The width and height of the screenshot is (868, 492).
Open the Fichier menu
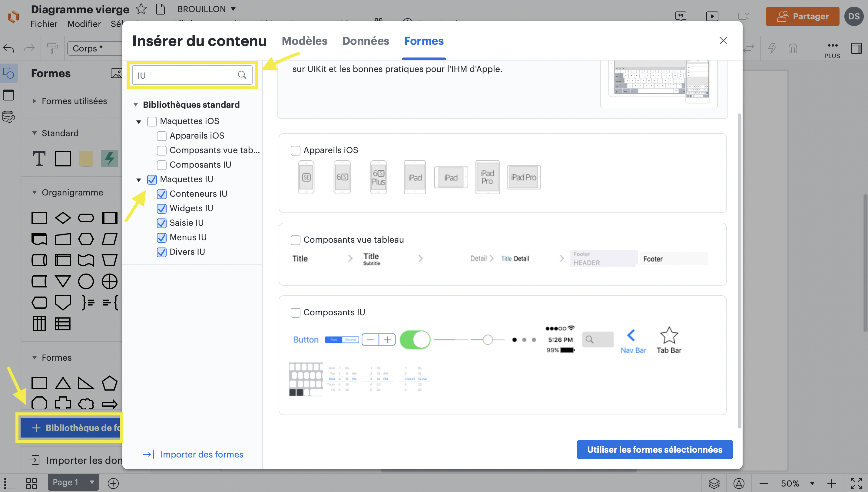[x=44, y=24]
